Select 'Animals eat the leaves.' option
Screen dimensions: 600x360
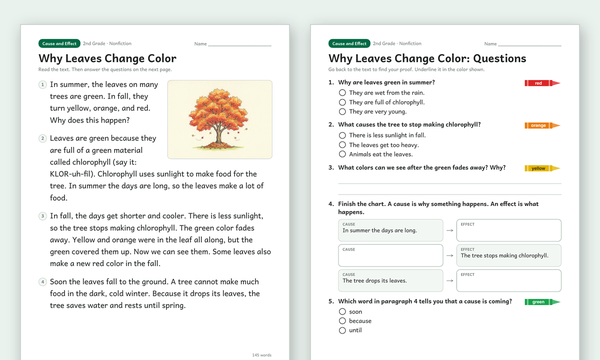pos(342,154)
